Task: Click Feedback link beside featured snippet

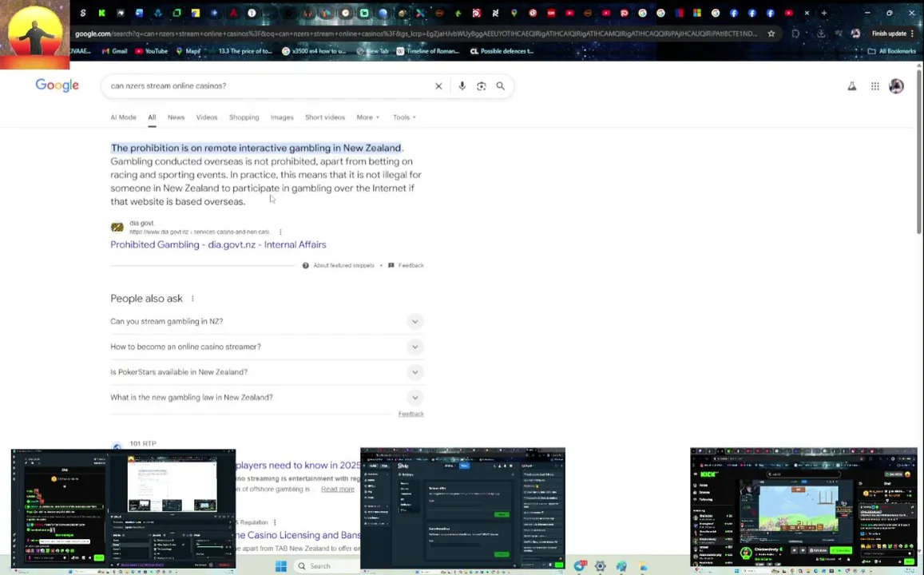Action: [x=410, y=266]
